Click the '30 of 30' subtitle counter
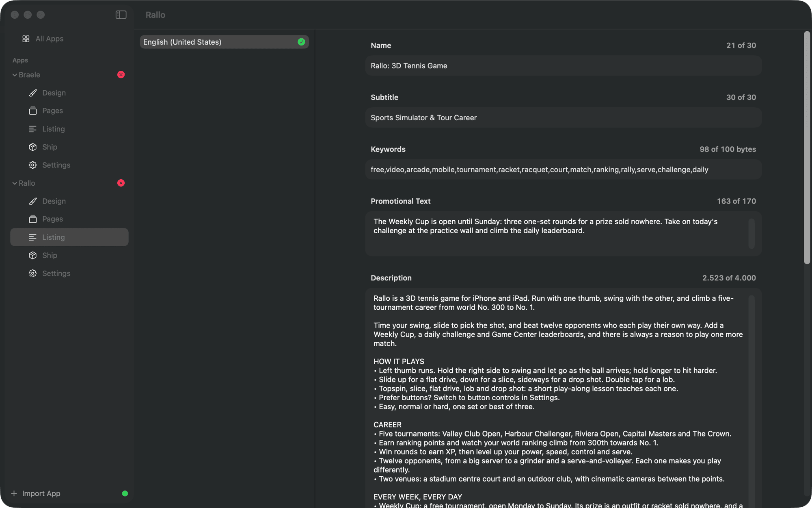Screen dimensions: 812x508 (x=741, y=98)
